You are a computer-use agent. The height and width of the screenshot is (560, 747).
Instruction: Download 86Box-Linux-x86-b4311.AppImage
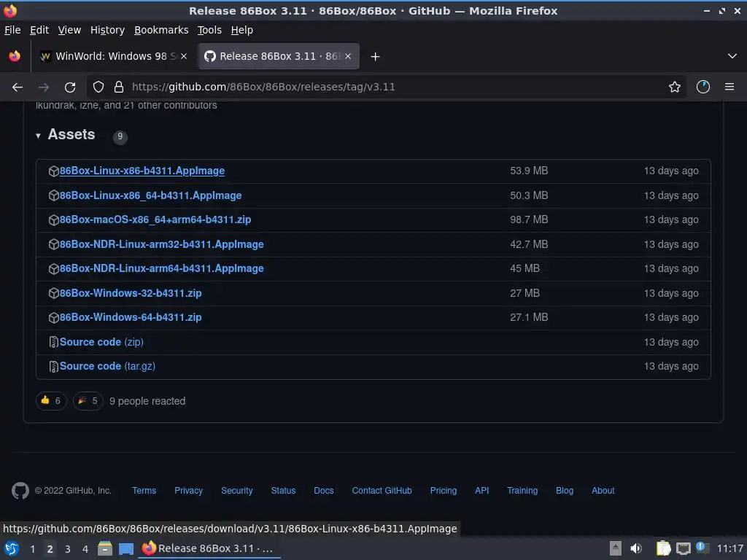point(142,171)
